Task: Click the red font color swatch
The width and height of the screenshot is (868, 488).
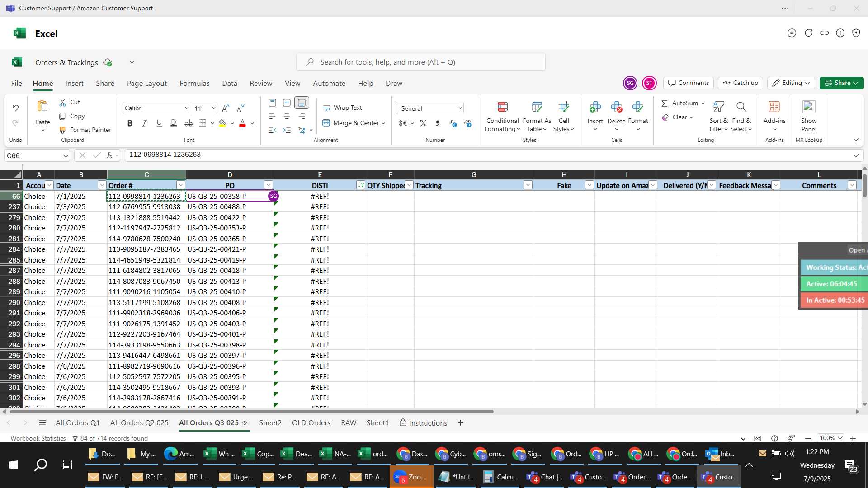Action: pyautogui.click(x=242, y=123)
